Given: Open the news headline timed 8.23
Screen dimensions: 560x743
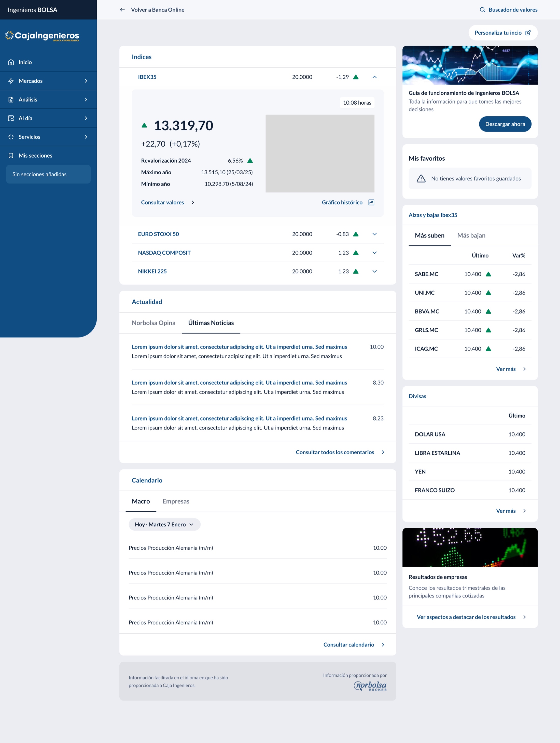Looking at the screenshot, I should (239, 418).
